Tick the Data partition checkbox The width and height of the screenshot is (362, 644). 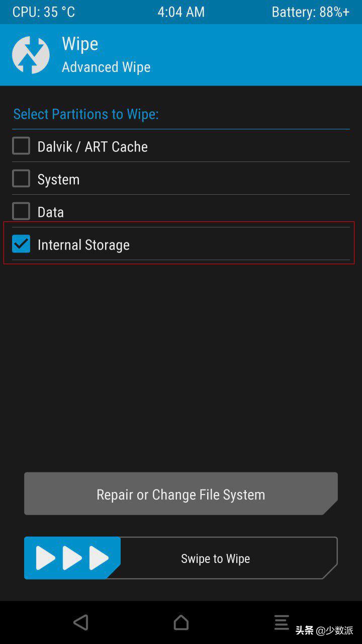[x=21, y=211]
